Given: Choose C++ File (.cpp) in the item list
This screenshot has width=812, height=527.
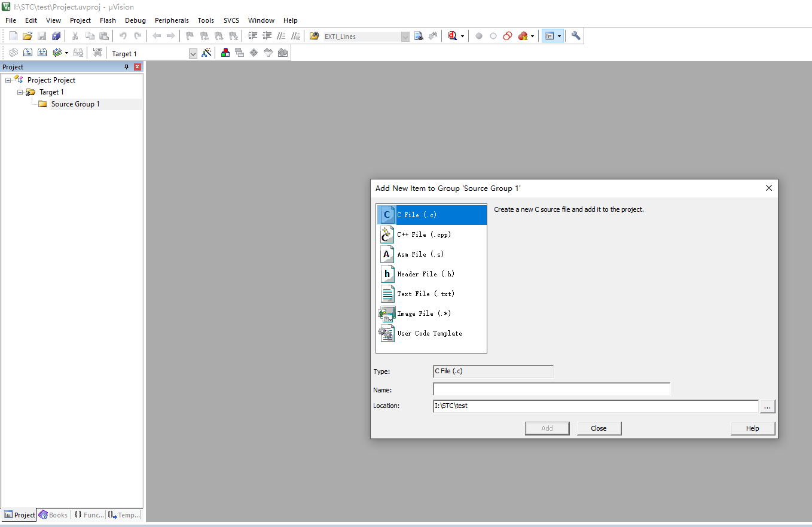Looking at the screenshot, I should (x=432, y=234).
